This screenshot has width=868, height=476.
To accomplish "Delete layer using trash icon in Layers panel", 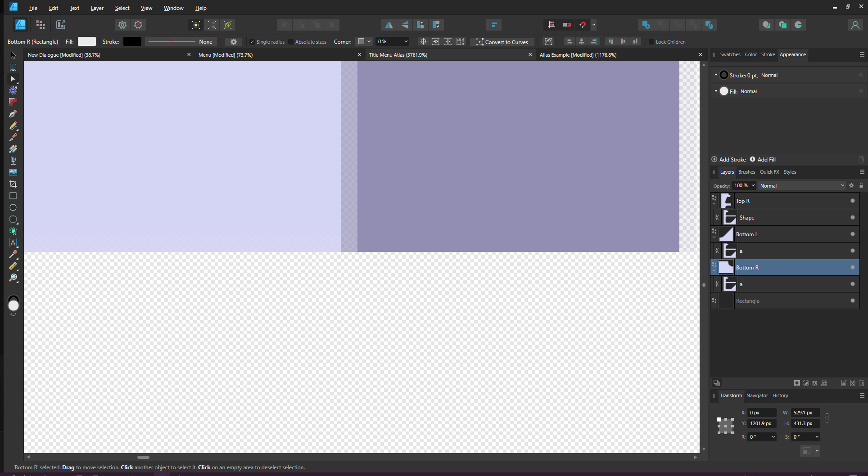I will pos(861,383).
